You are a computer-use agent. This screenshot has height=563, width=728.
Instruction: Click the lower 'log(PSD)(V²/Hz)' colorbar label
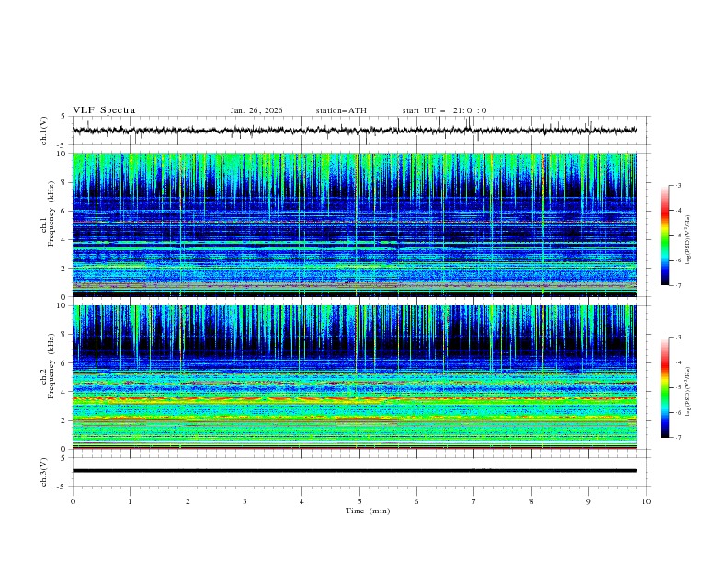pos(688,392)
